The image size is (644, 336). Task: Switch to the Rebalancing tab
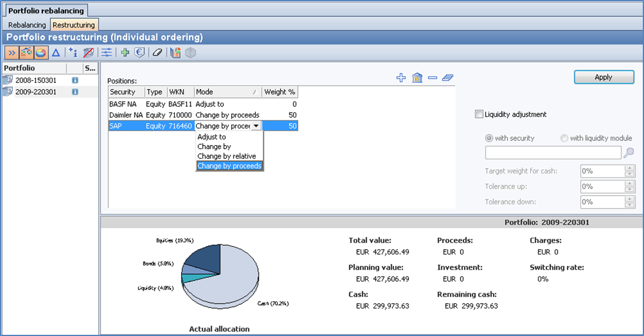tap(27, 25)
